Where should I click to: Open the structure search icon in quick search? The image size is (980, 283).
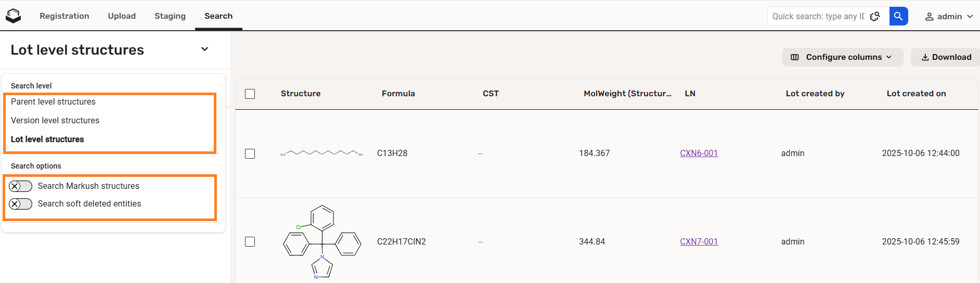point(875,16)
